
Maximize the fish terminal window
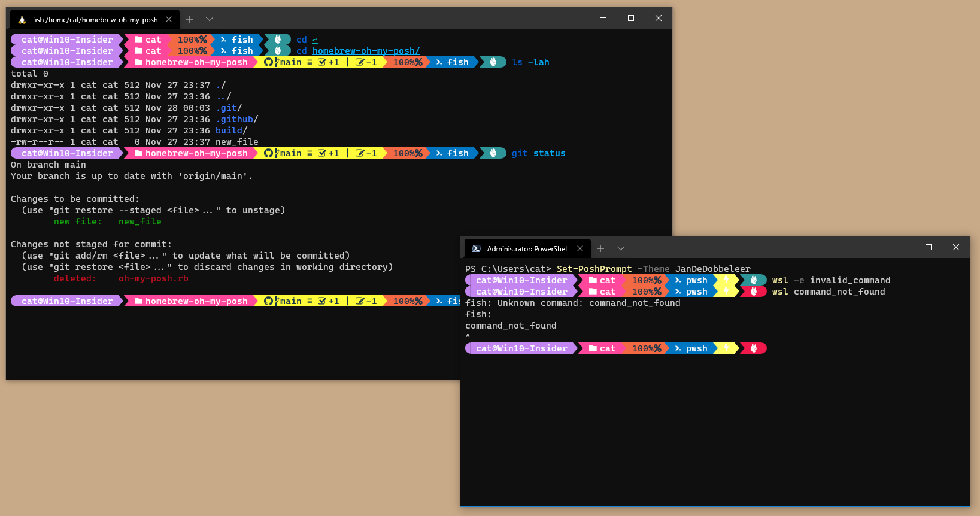click(x=631, y=18)
